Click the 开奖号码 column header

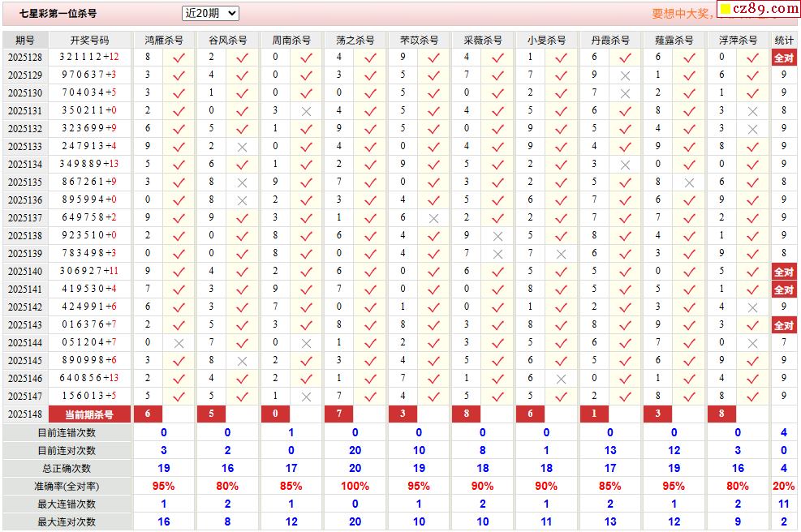(x=89, y=40)
